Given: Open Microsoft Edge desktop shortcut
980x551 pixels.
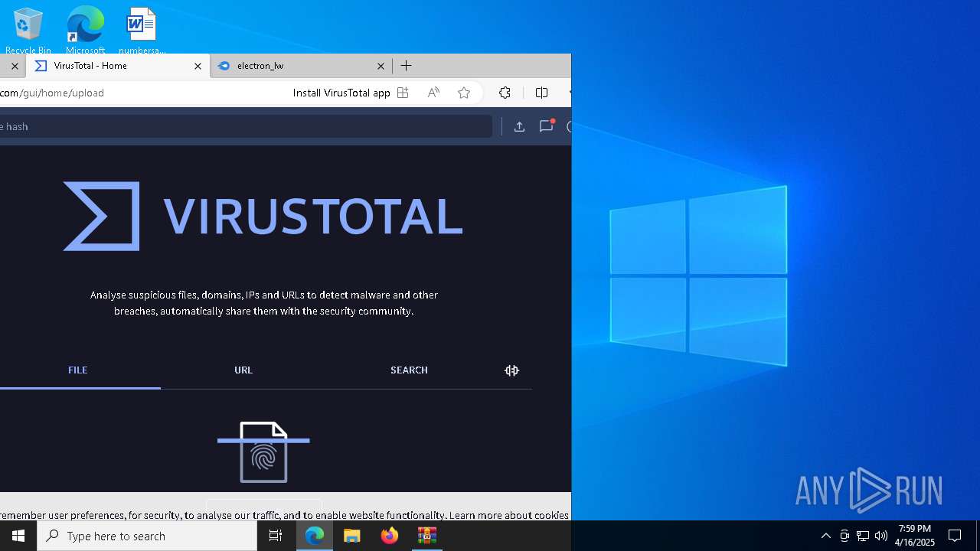Looking at the screenshot, I should click(85, 31).
